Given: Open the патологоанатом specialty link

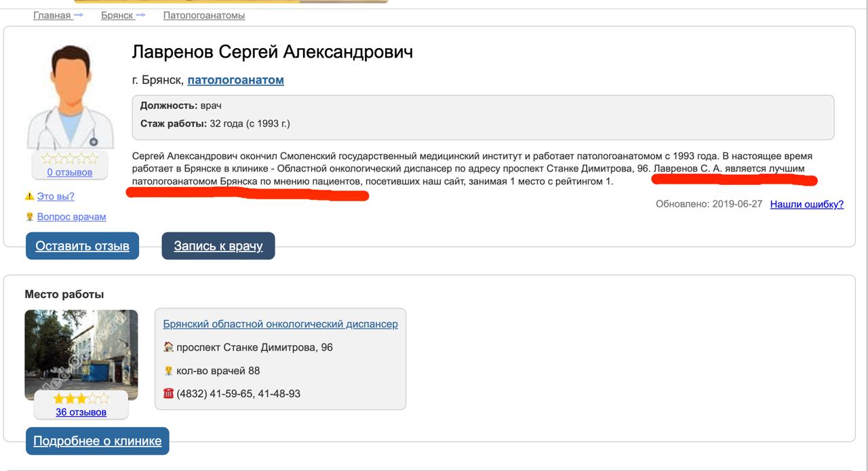Looking at the screenshot, I should (235, 80).
